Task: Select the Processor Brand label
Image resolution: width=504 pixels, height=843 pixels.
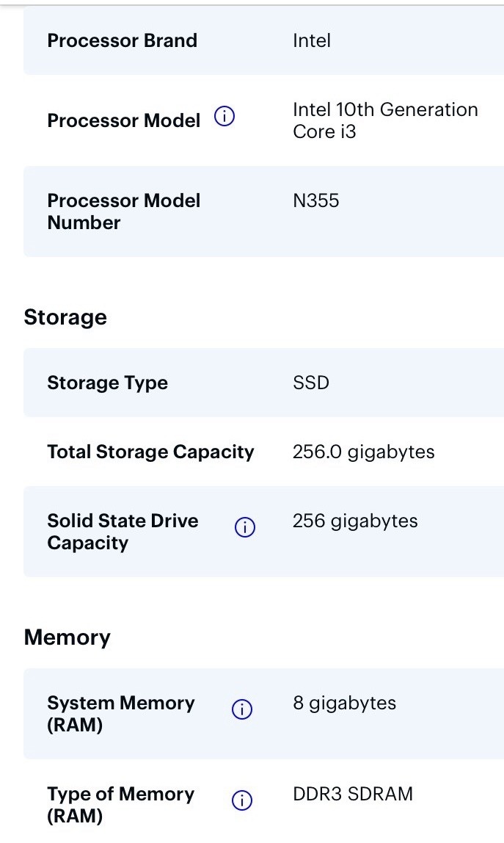Action: [122, 41]
